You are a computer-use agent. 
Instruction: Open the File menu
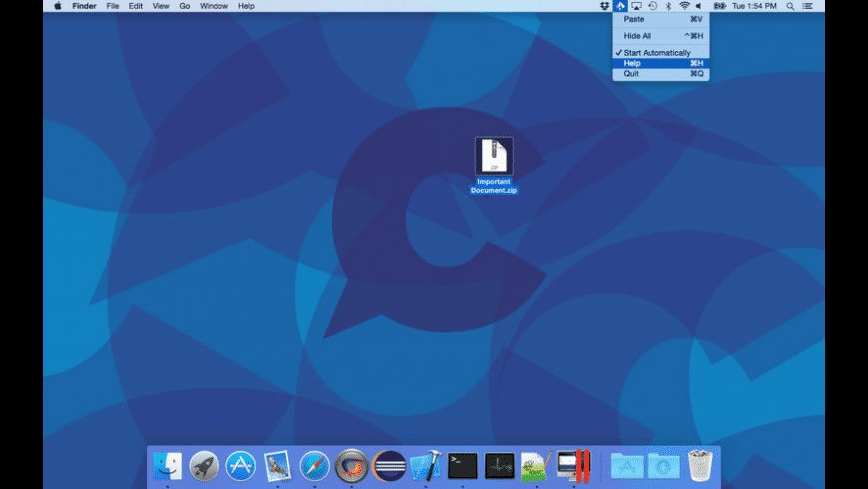tap(113, 6)
